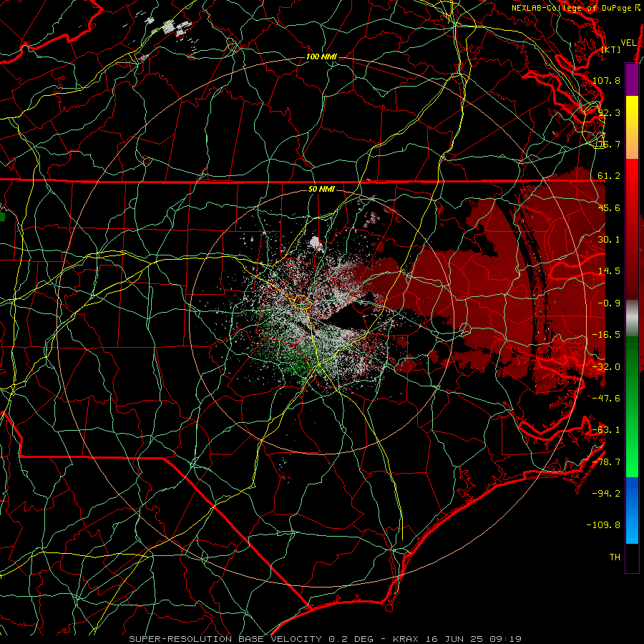The height and width of the screenshot is (644, 644).
Task: Select the -78.7 velocity scale value
Action: click(606, 462)
